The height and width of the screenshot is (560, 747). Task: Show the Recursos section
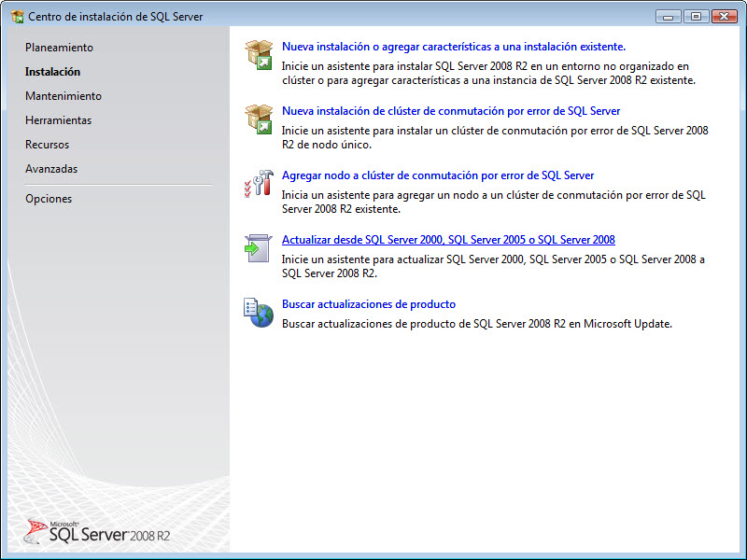pos(48,145)
